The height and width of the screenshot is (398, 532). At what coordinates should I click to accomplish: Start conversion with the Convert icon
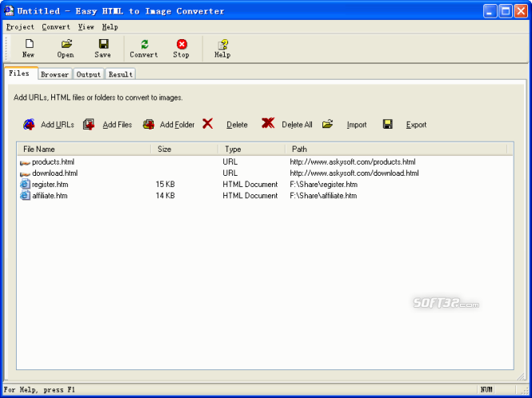[145, 44]
